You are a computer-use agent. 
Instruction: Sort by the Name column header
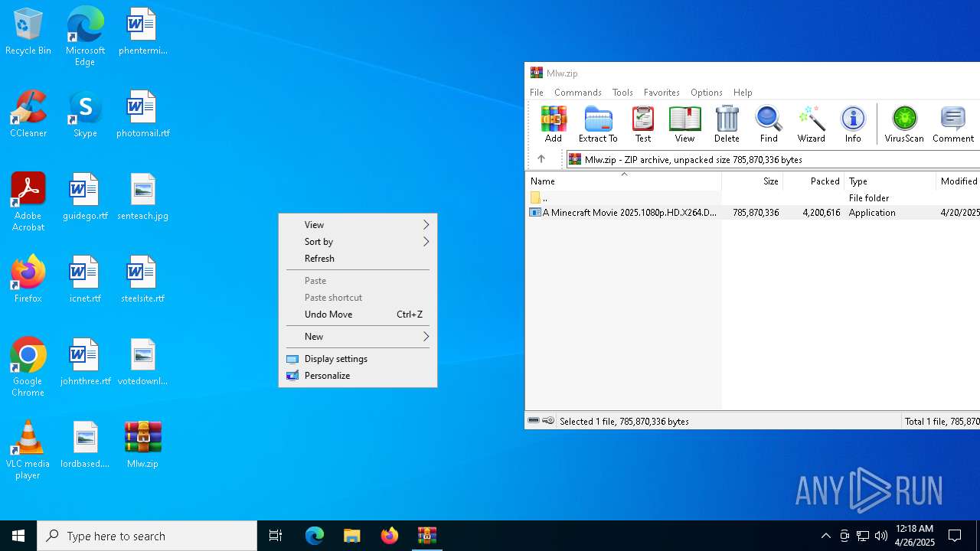tap(623, 181)
